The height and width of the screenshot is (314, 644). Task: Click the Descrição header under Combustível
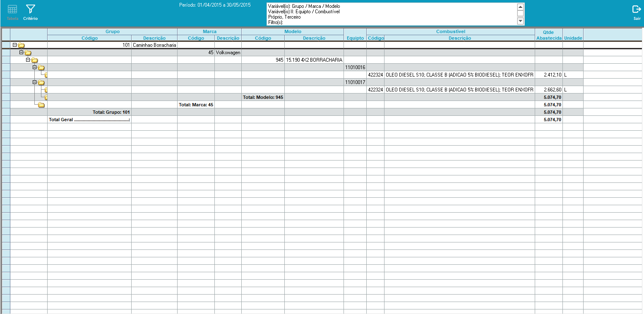[460, 38]
